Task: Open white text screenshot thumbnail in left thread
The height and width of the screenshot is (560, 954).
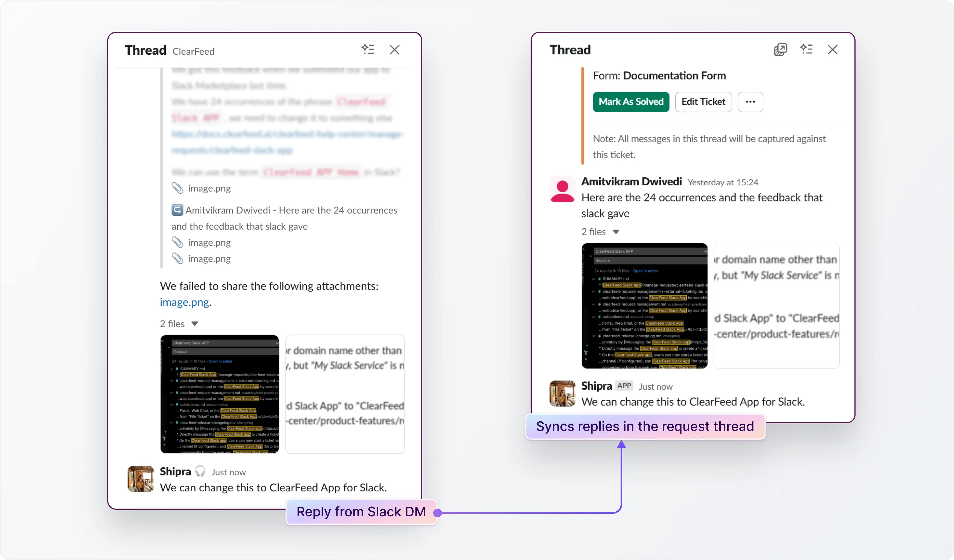Action: (345, 394)
